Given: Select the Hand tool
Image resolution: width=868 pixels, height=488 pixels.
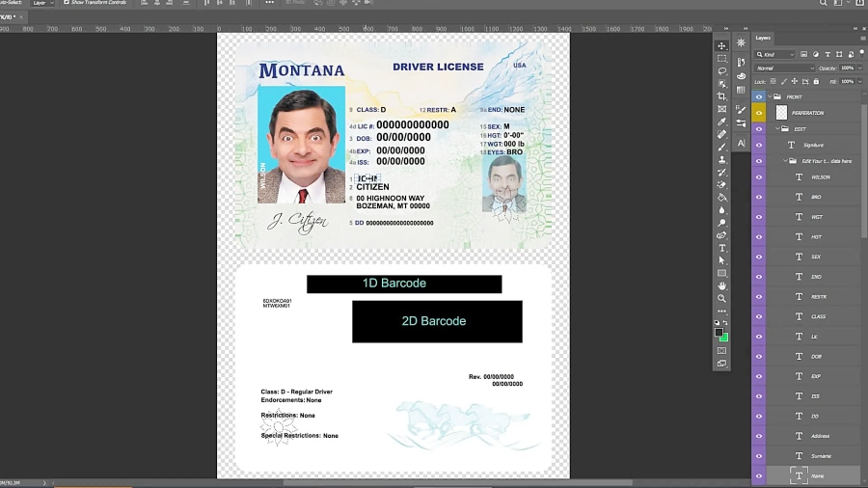Looking at the screenshot, I should tap(721, 286).
